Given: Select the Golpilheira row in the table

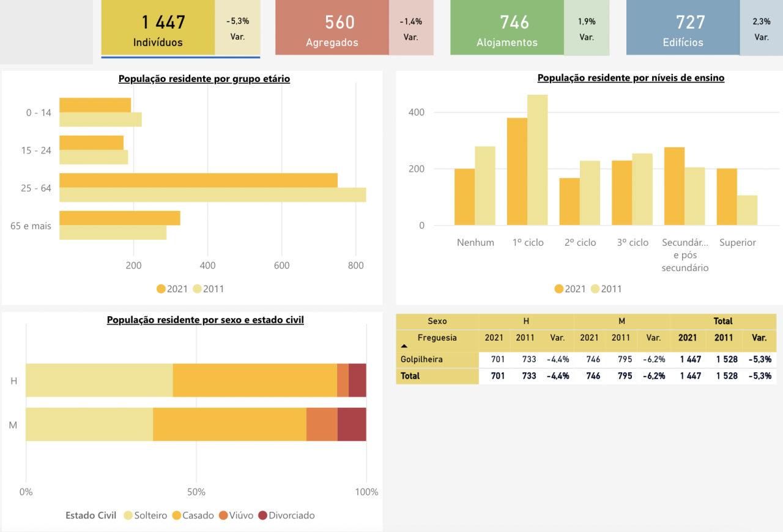Looking at the screenshot, I should tap(421, 360).
